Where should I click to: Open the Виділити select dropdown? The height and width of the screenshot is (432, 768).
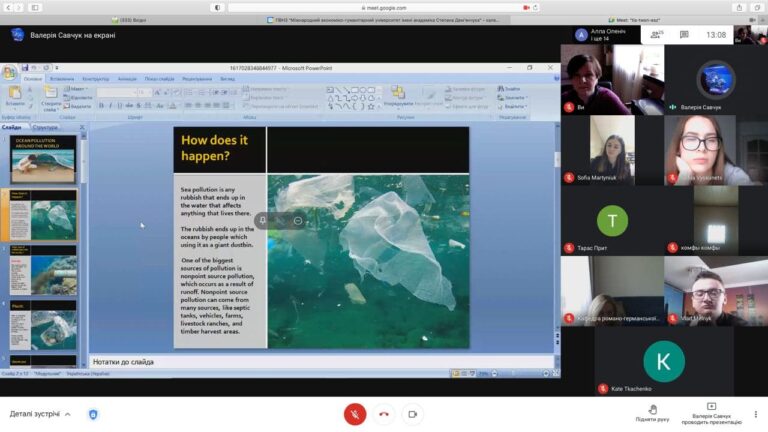tap(512, 106)
